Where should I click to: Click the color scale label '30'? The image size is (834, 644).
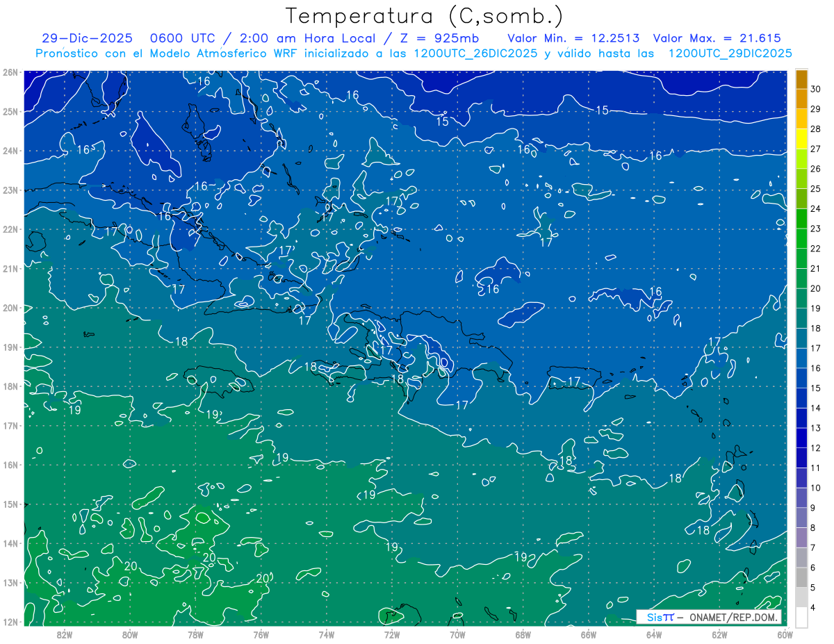click(x=816, y=89)
